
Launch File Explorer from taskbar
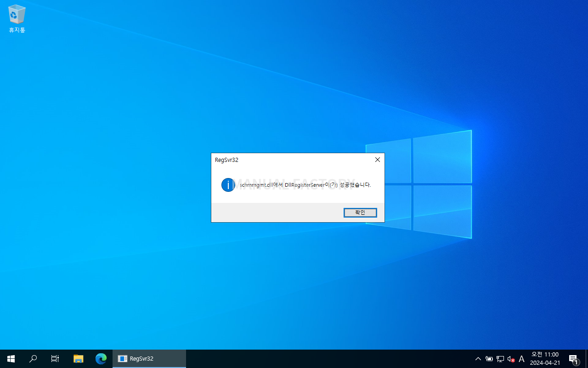point(79,359)
